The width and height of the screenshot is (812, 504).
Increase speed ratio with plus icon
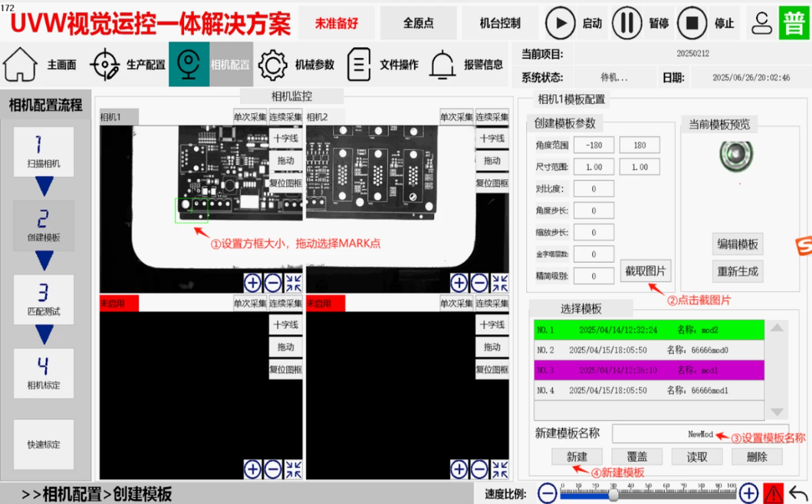pyautogui.click(x=749, y=493)
